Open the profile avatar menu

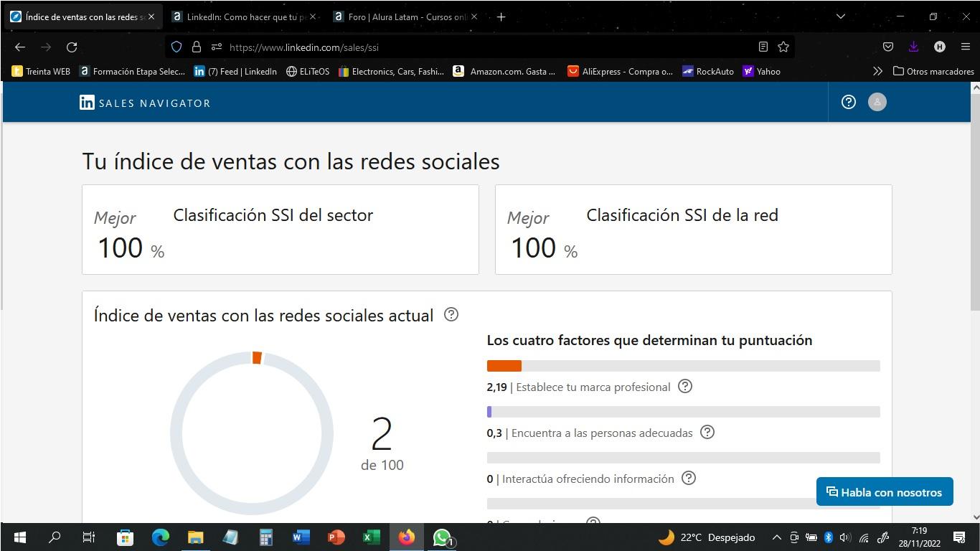877,102
